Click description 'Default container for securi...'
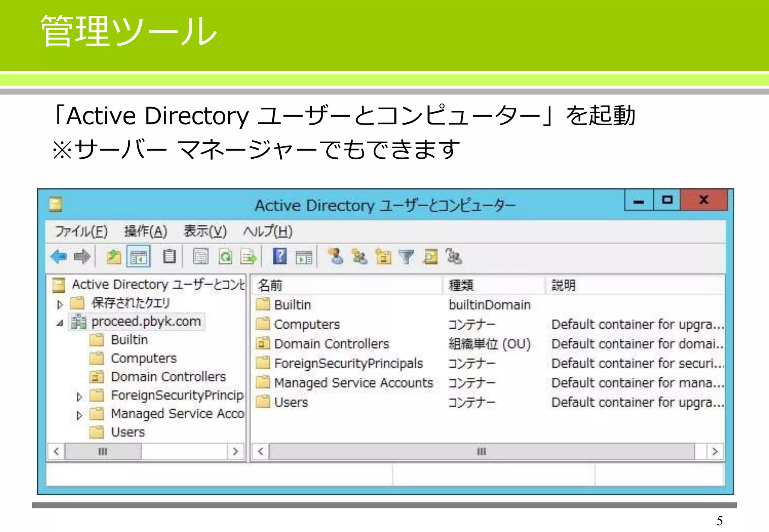The image size is (769, 532). (638, 364)
